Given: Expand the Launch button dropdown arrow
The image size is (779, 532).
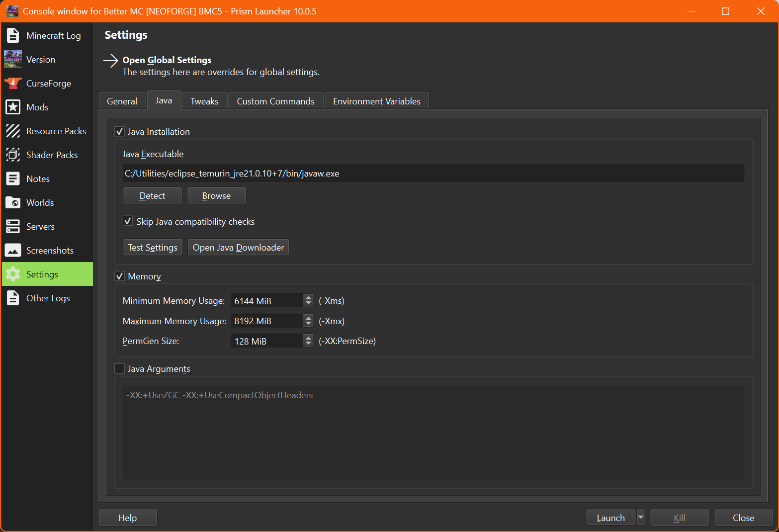Looking at the screenshot, I should tap(641, 518).
